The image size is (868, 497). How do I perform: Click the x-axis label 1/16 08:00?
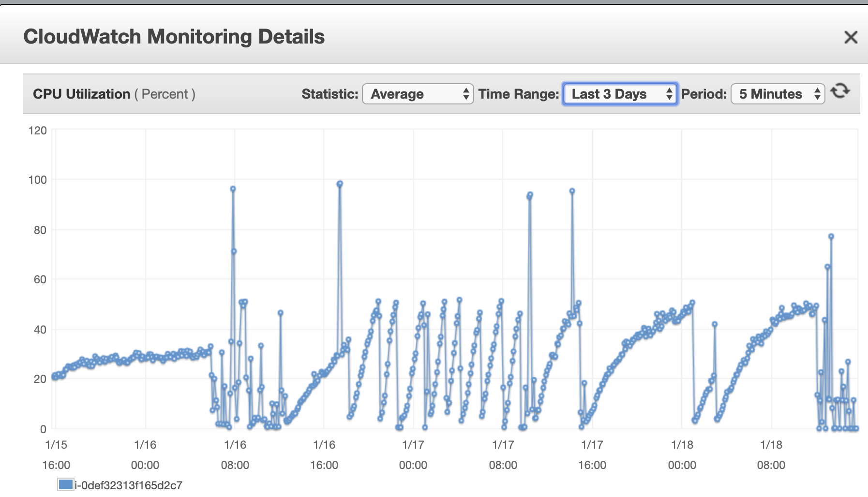click(235, 455)
